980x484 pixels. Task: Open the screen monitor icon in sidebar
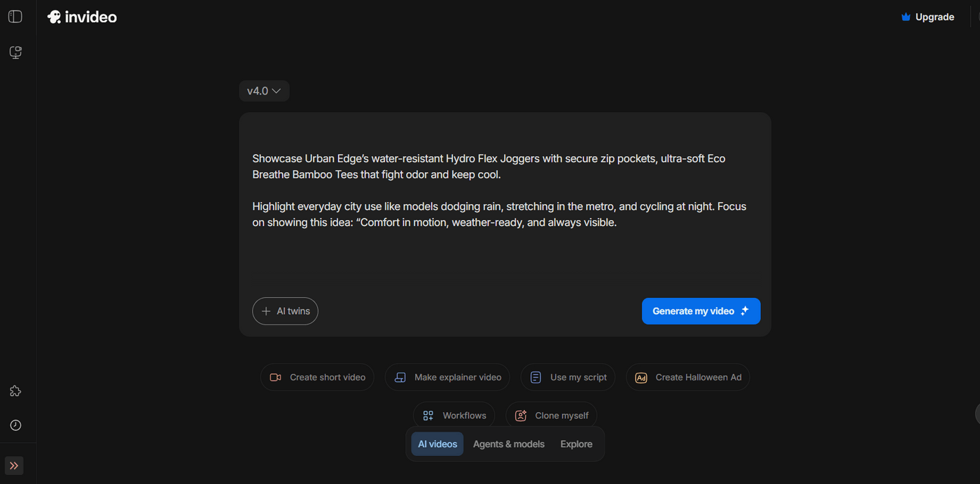(15, 52)
